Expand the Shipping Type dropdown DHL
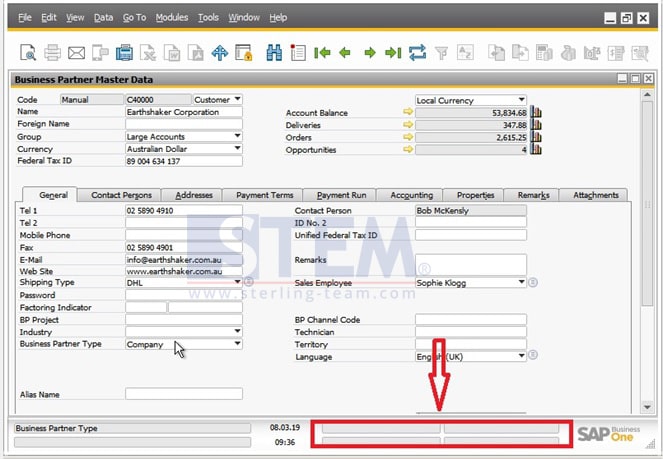 pos(238,282)
